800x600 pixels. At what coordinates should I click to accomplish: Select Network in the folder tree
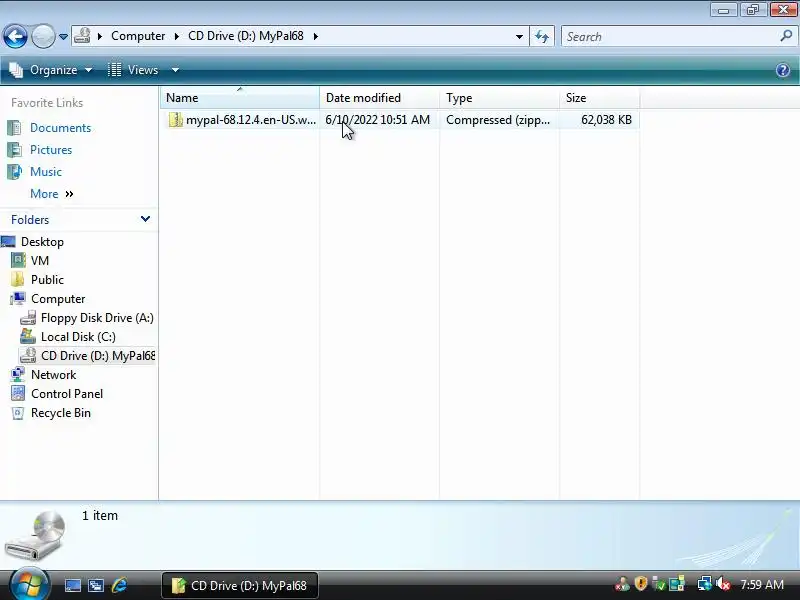pyautogui.click(x=54, y=375)
